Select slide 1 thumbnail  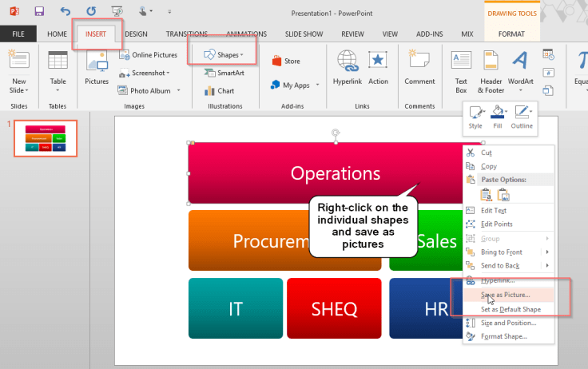(45, 139)
